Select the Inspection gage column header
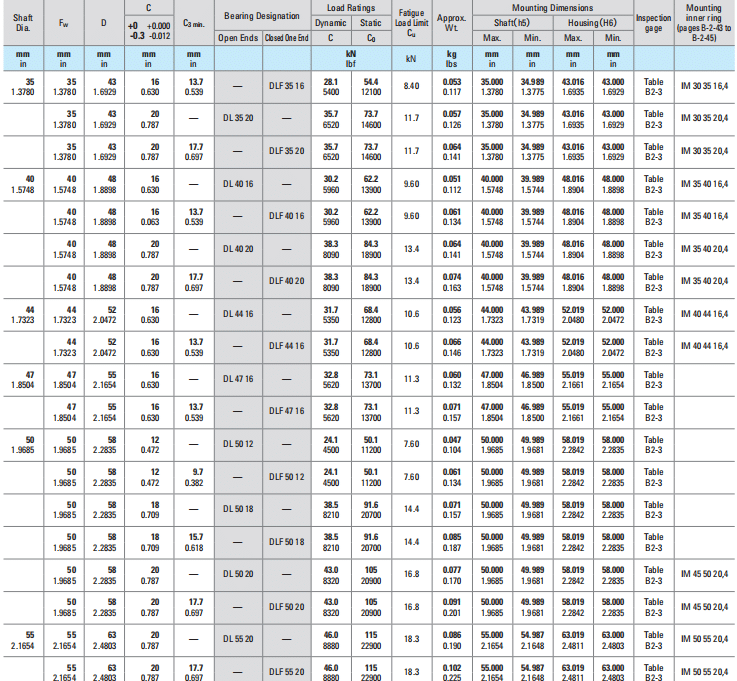Screen dimensions: 737x681 point(653,22)
